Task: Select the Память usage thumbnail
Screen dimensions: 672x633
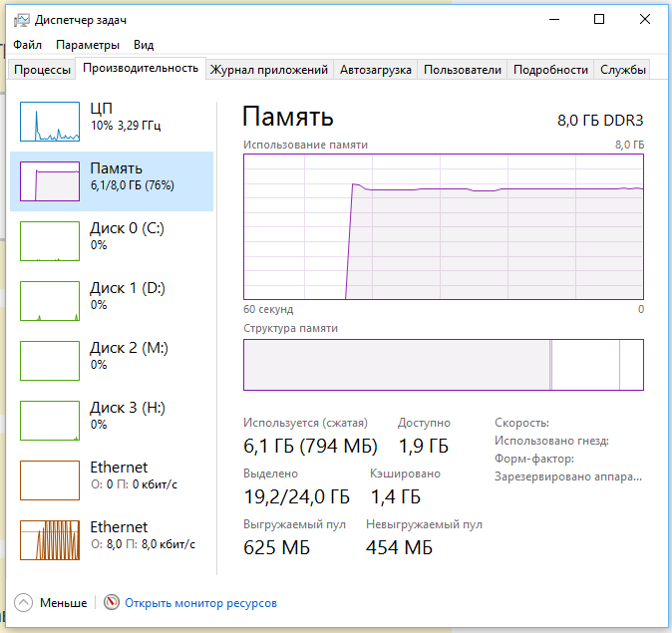Action: click(50, 180)
